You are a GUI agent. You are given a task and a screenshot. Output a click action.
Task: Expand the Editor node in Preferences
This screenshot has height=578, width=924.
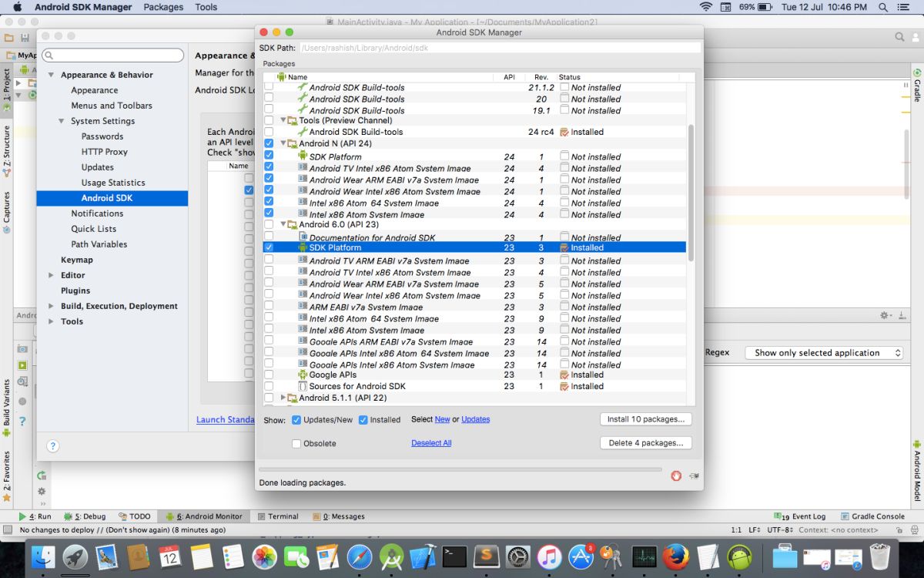(51, 275)
